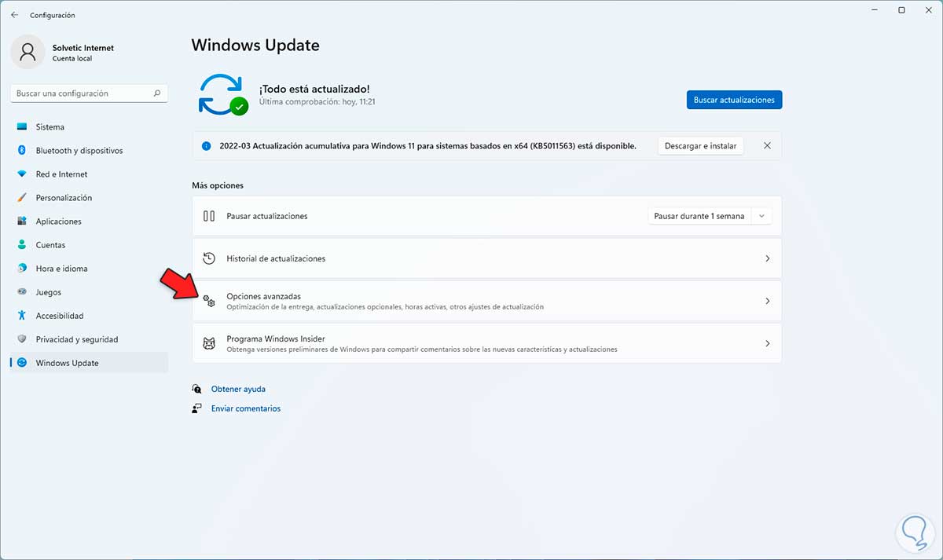This screenshot has width=943, height=560.
Task: Click the history clock icon
Action: click(209, 258)
